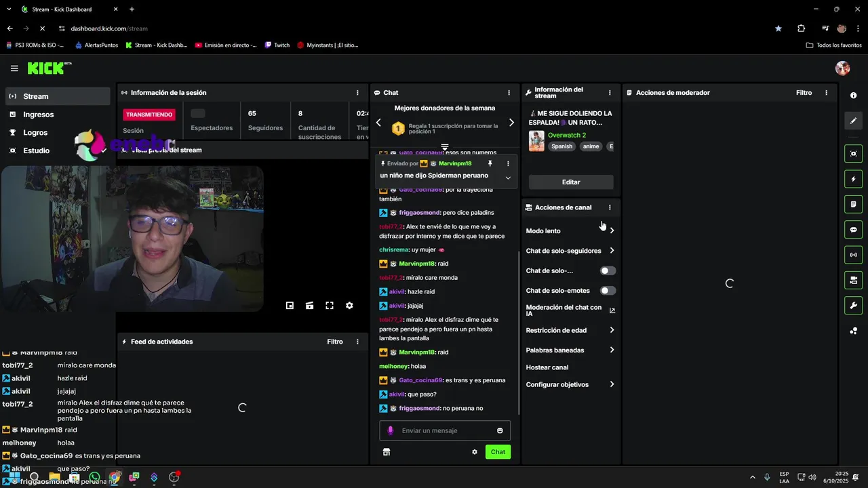Open Acciones de canal options menu
Image resolution: width=868 pixels, height=488 pixels.
pos(610,207)
